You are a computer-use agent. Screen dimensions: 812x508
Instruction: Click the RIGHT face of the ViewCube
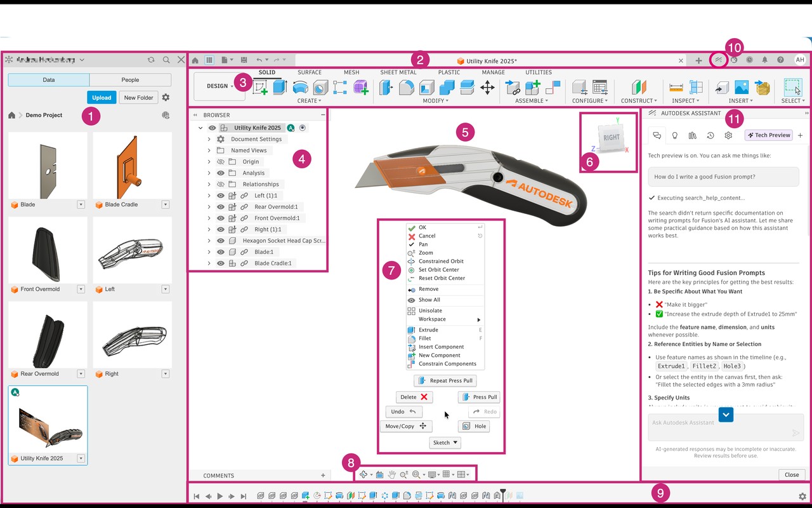click(x=611, y=138)
